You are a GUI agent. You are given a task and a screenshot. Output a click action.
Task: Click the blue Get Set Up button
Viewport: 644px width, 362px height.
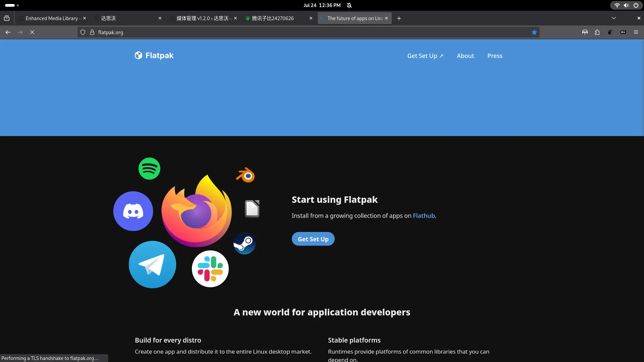tap(313, 239)
